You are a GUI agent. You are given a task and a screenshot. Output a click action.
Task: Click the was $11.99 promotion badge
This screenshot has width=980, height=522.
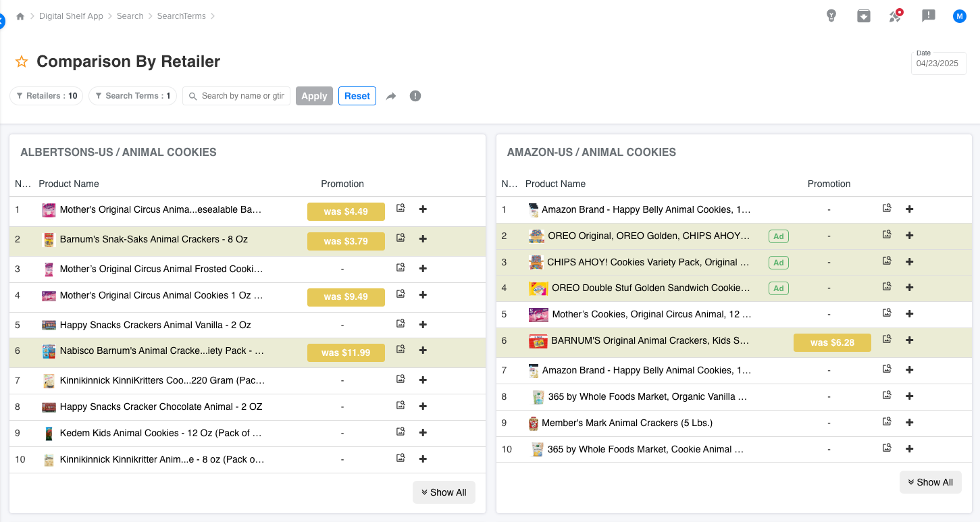click(346, 353)
